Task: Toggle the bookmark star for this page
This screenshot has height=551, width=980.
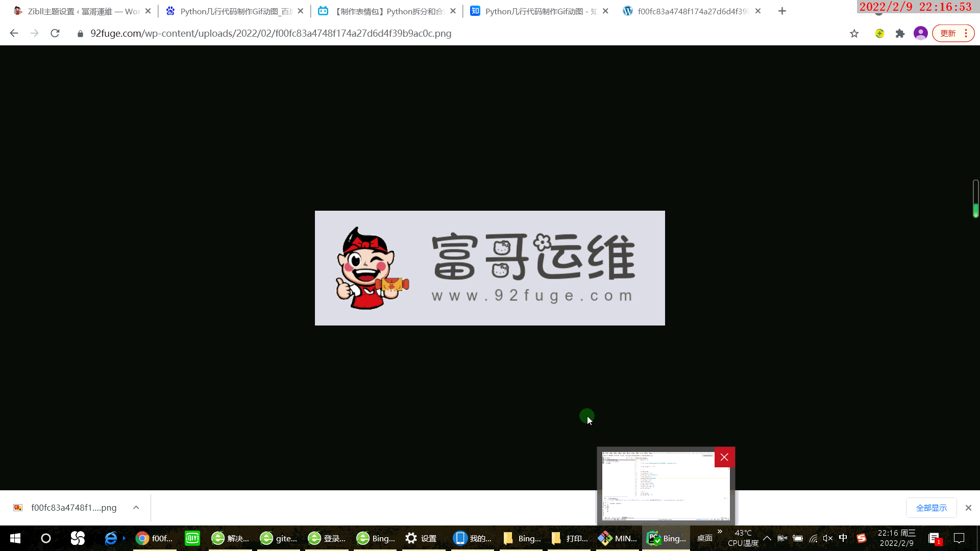Action: [854, 33]
